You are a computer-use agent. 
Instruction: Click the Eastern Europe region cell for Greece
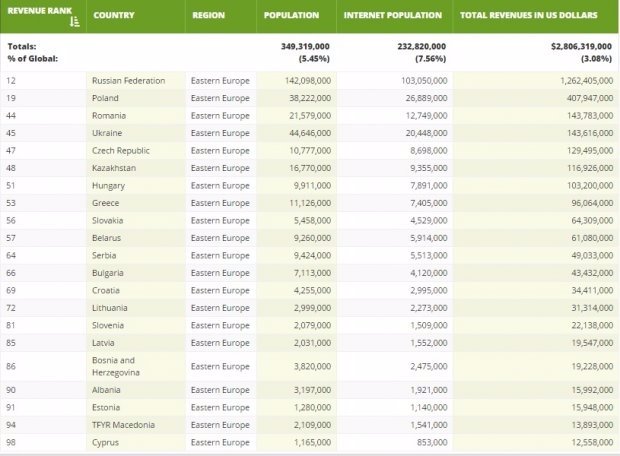click(220, 201)
